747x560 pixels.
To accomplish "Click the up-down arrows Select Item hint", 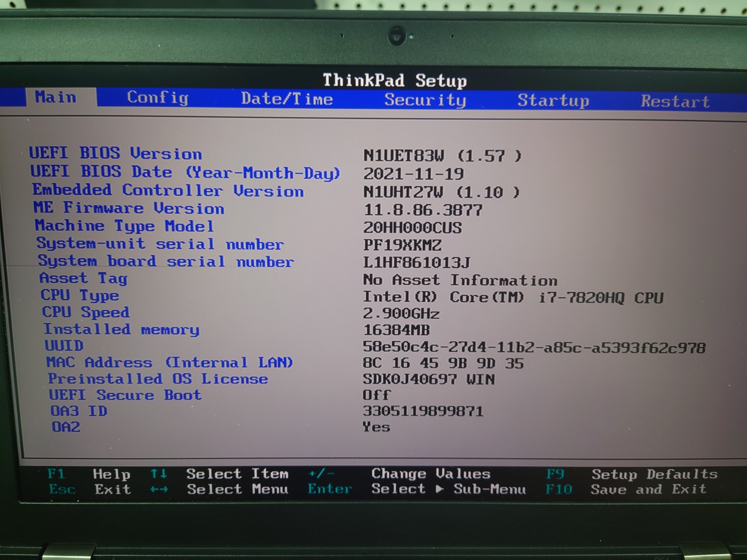I will (x=219, y=474).
